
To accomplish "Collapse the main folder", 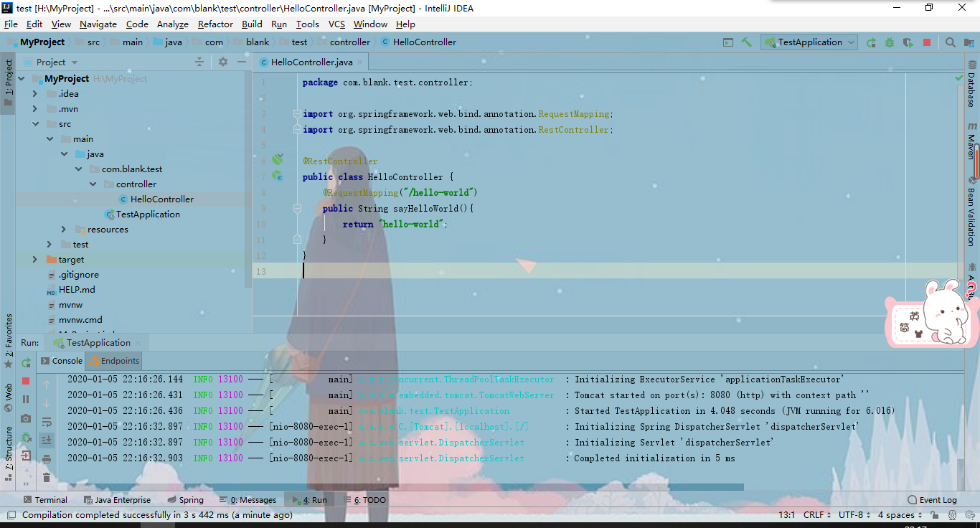I will click(x=50, y=139).
